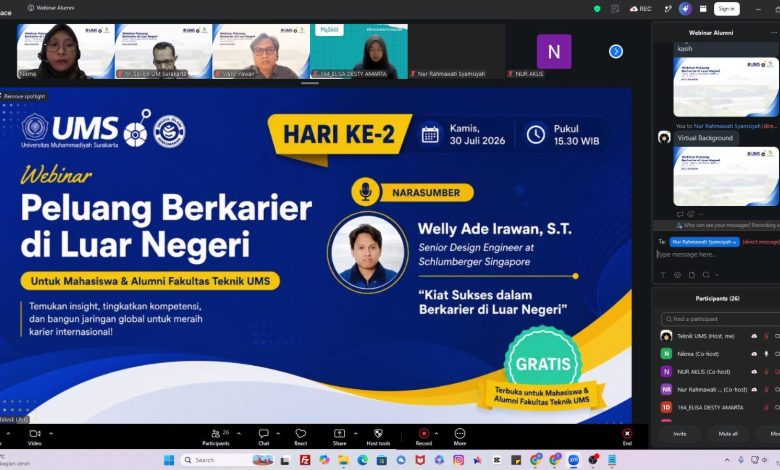The image size is (780, 470).
Task: Toggle Video in meeting toolbar
Action: (35, 437)
